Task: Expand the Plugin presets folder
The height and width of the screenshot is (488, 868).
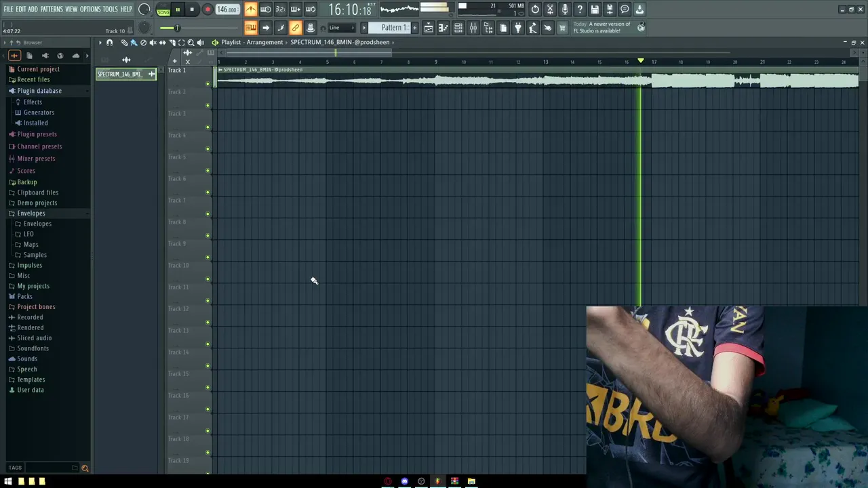Action: coord(37,134)
